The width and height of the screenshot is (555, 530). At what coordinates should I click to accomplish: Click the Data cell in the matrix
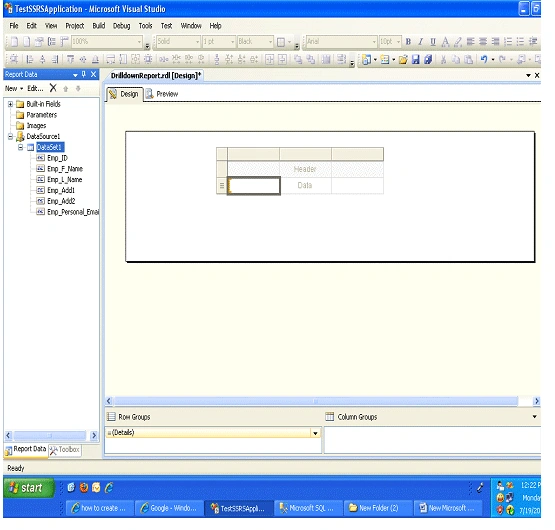[305, 185]
